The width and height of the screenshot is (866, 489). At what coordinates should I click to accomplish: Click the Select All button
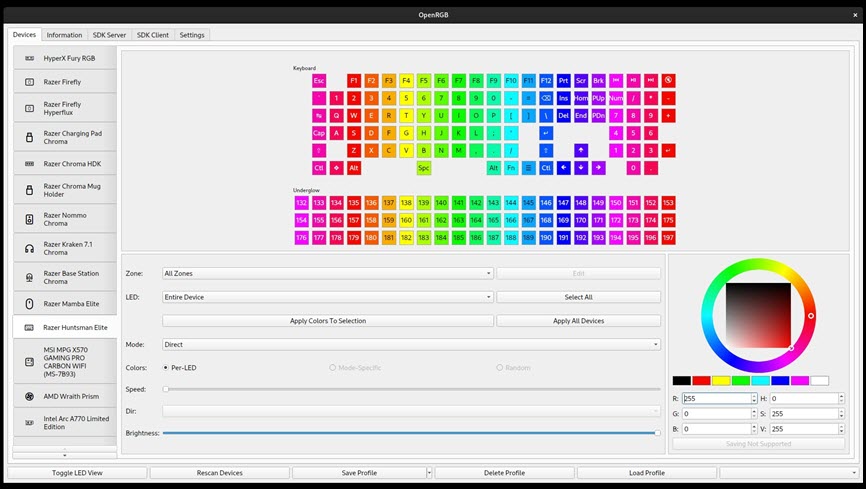pos(578,297)
